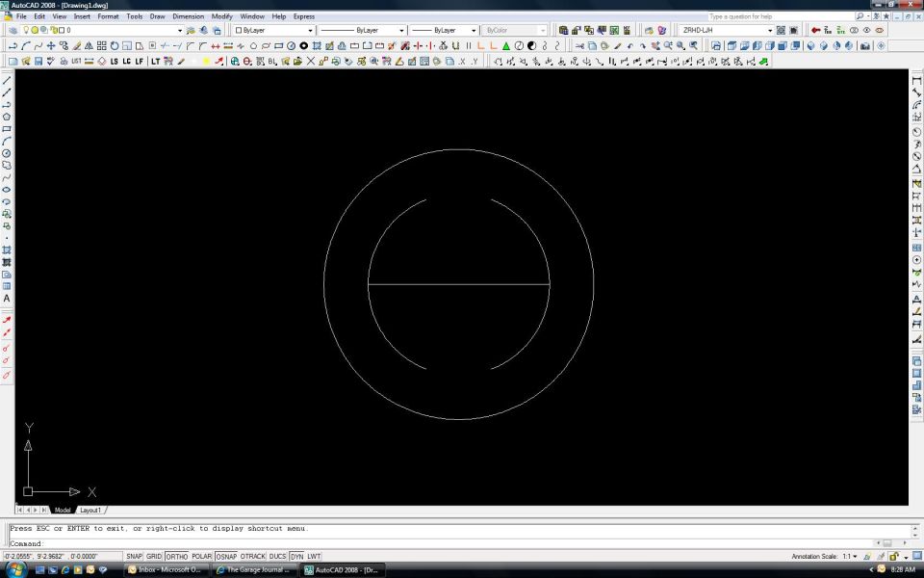Switch to The Garage Journal taskbar button
This screenshot has width=924, height=578.
[x=254, y=569]
